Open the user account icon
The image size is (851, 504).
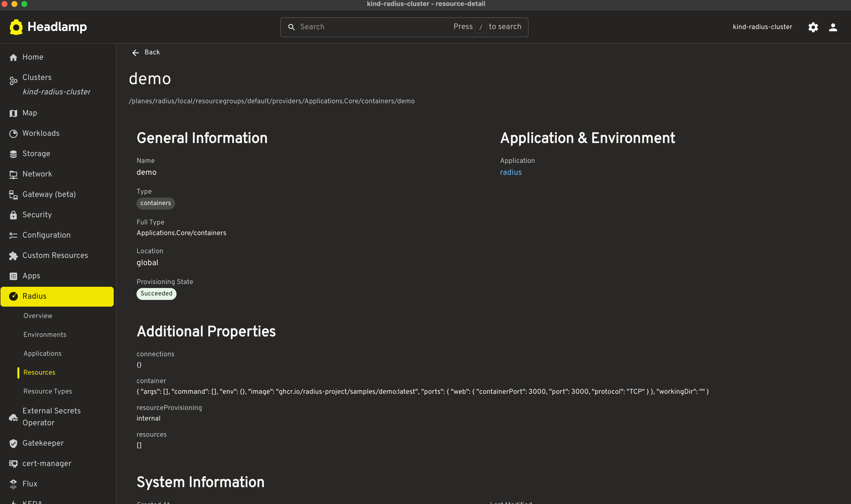pyautogui.click(x=833, y=27)
